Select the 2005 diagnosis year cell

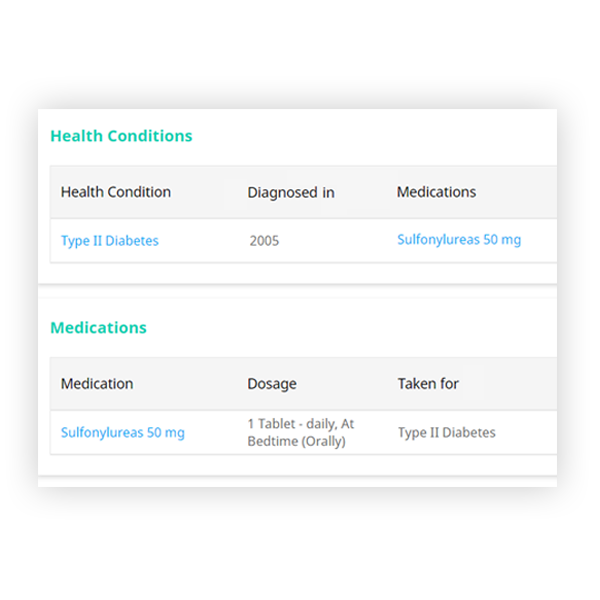pyautogui.click(x=263, y=241)
